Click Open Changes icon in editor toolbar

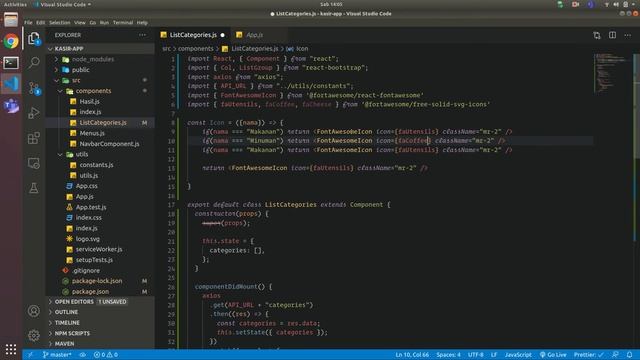597,35
